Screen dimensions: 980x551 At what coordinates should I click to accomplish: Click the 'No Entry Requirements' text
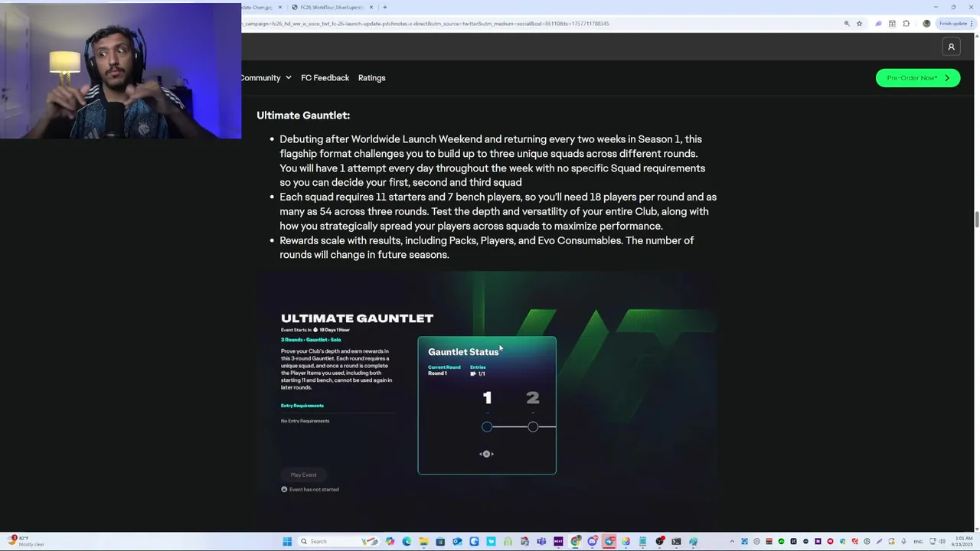[x=305, y=421]
